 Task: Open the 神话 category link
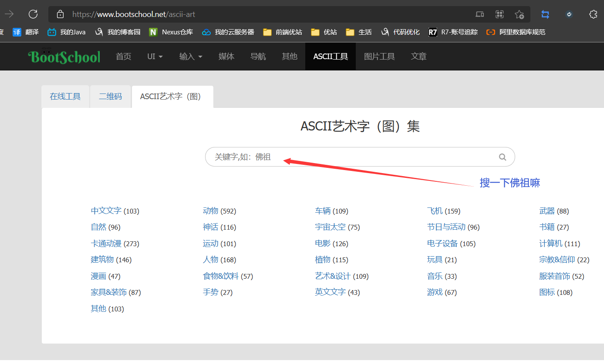point(211,227)
